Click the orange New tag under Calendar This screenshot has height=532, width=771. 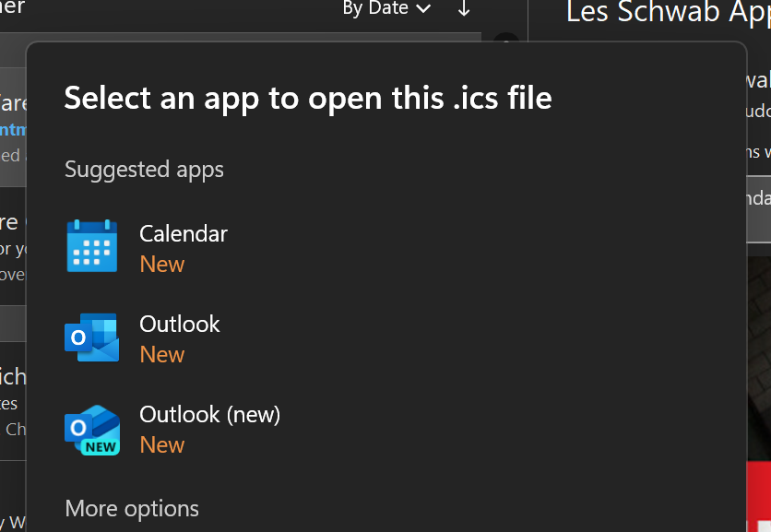pyautogui.click(x=162, y=265)
